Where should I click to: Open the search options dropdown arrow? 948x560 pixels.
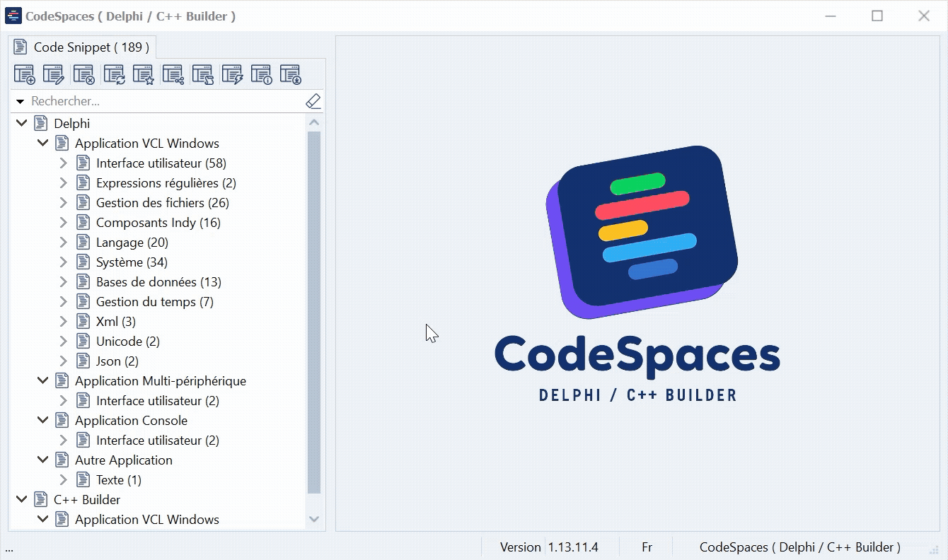(20, 102)
